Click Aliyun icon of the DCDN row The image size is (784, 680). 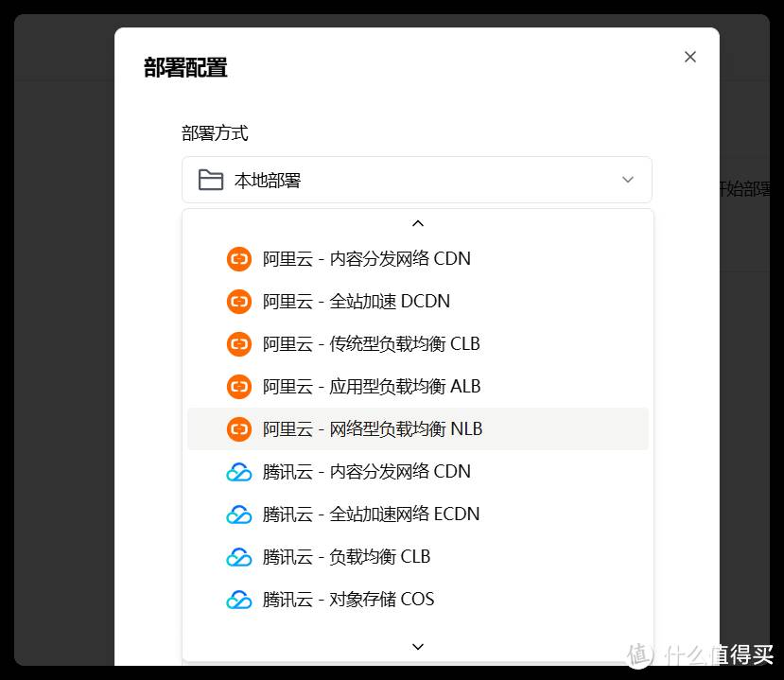tap(239, 302)
